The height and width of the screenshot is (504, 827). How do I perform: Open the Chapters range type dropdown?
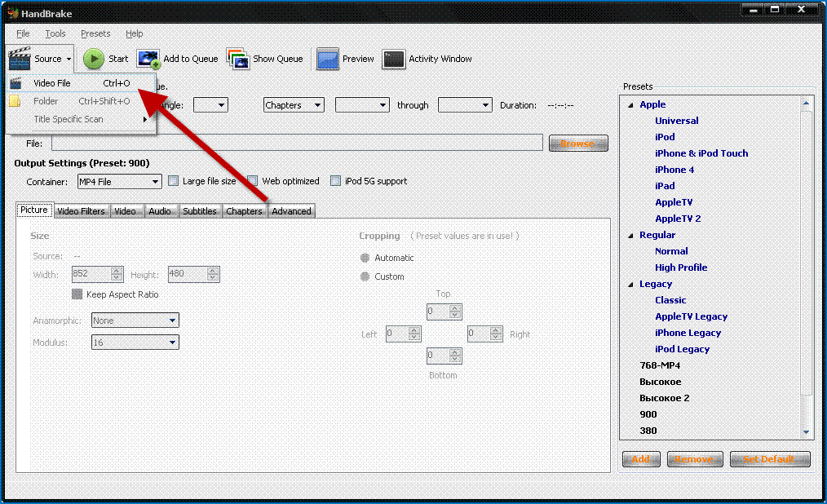pos(294,105)
